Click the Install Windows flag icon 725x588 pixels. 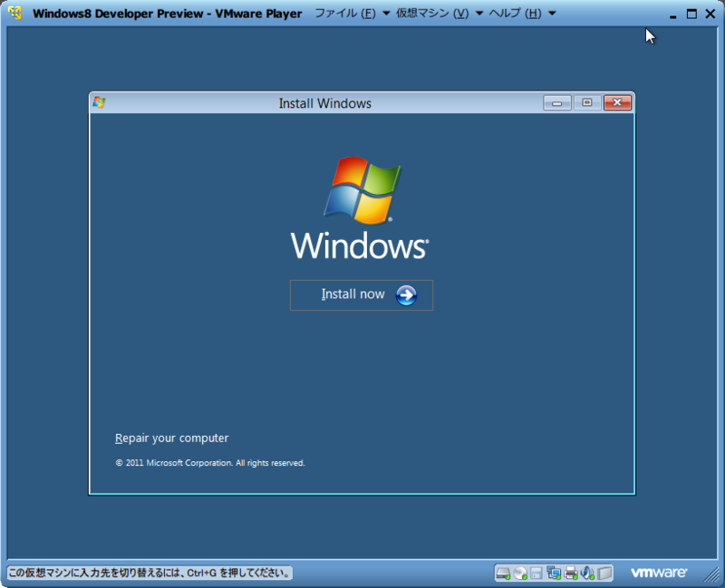pos(99,102)
